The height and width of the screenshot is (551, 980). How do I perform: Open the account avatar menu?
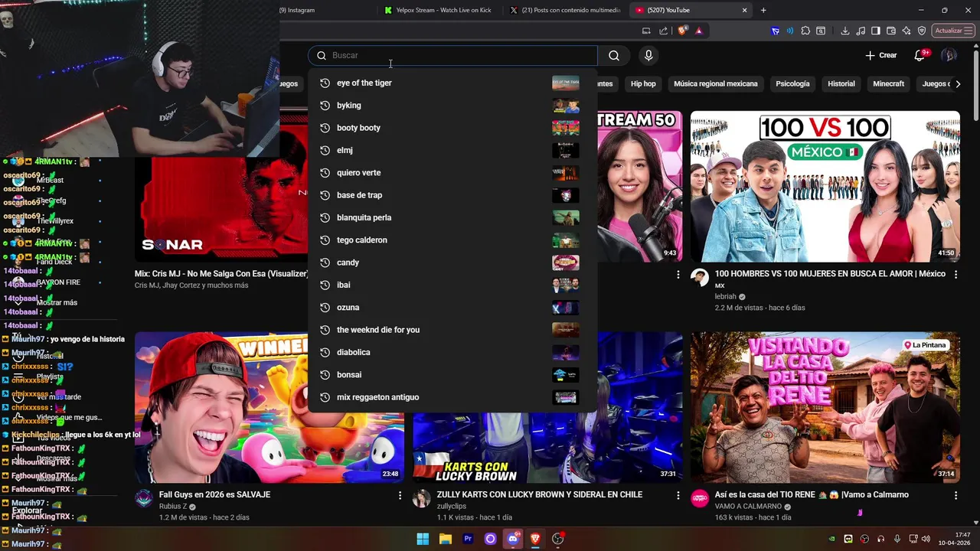[949, 55]
